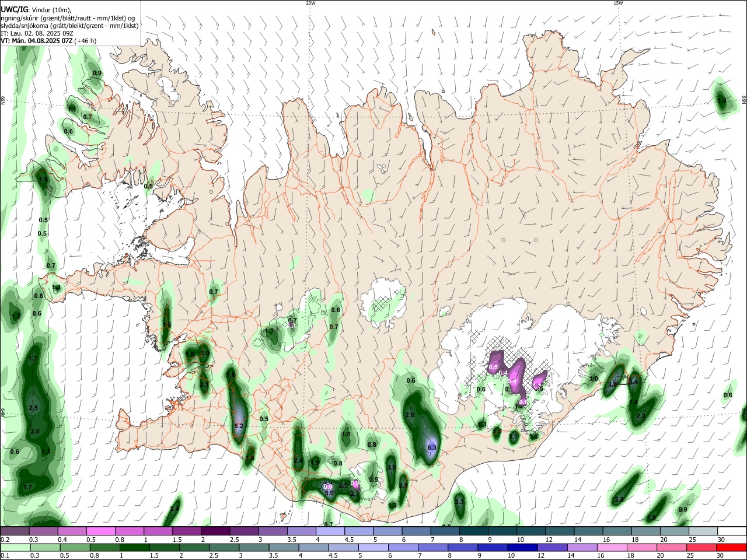Select the 8.3 precipitation value on the map
Viewport: 747px width, 560px height.
pos(432,447)
